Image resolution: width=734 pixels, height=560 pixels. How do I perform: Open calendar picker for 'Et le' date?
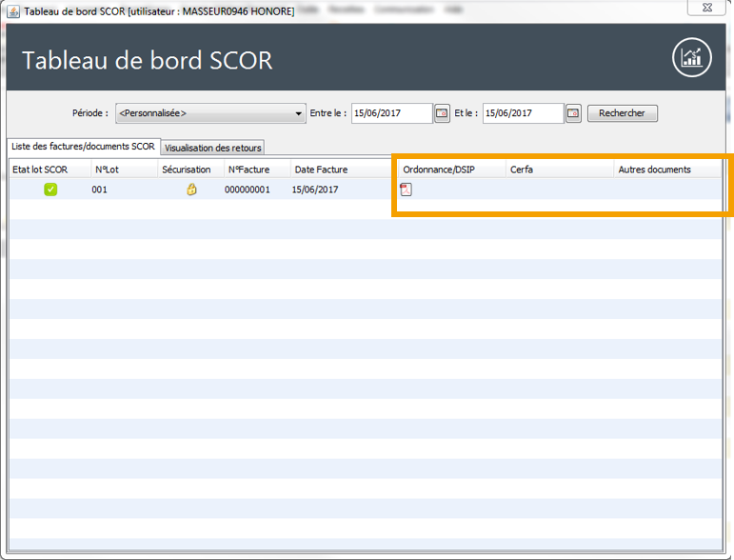point(573,113)
